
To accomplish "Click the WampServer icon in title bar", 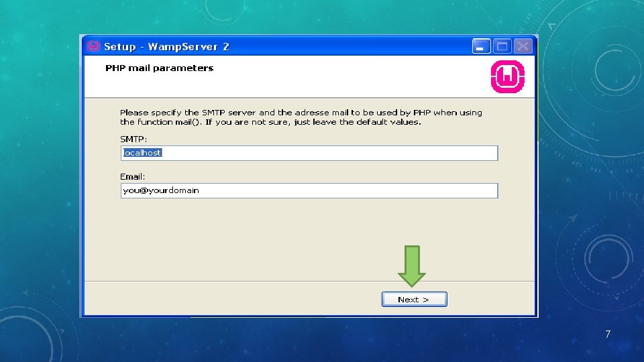I will point(93,46).
